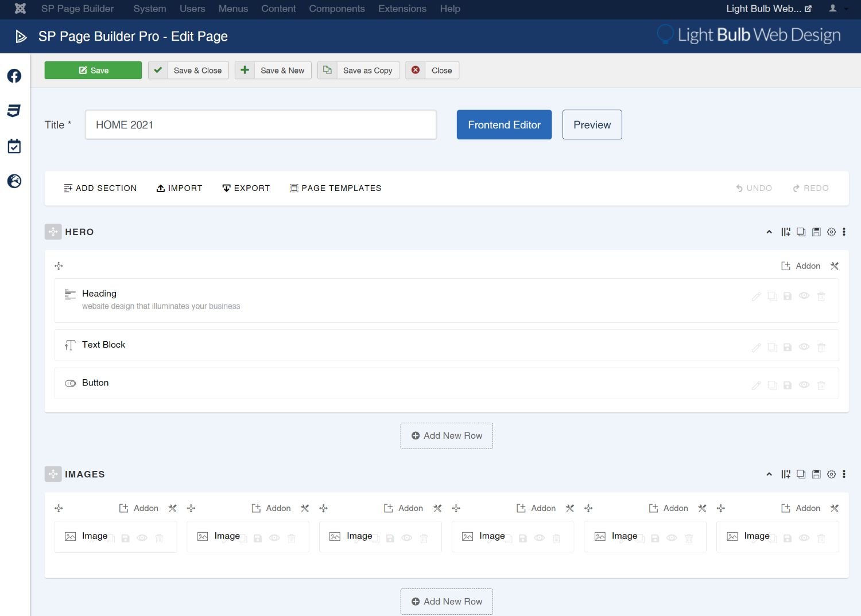This screenshot has height=616, width=861.
Task: Toggle visibility of the Text Block addon
Action: [804, 347]
